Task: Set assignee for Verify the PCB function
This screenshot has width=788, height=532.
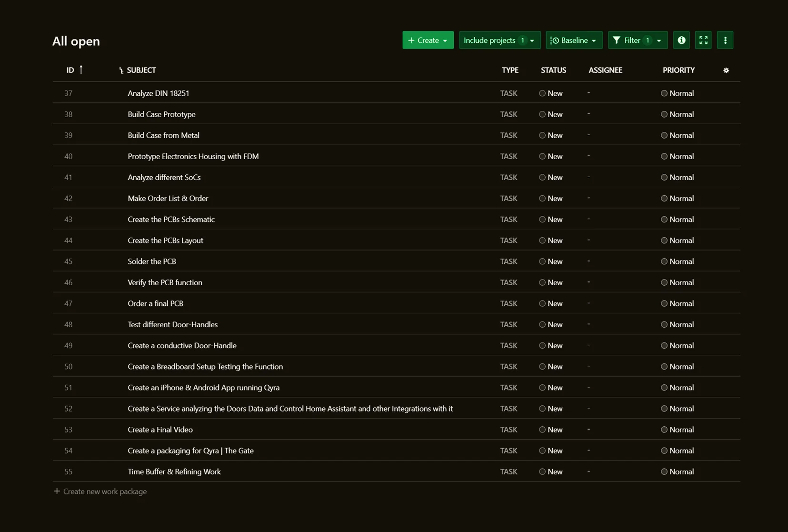Action: coord(589,282)
